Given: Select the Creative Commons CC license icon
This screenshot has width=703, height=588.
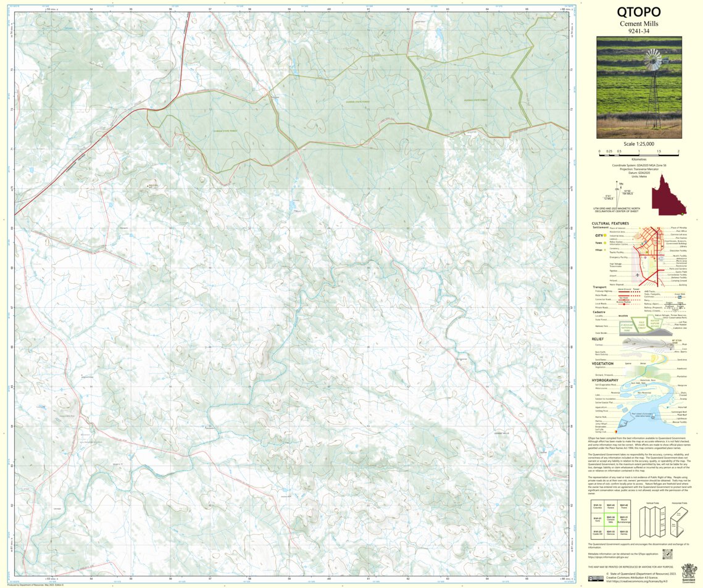Looking at the screenshot, I should click(x=591, y=579).
